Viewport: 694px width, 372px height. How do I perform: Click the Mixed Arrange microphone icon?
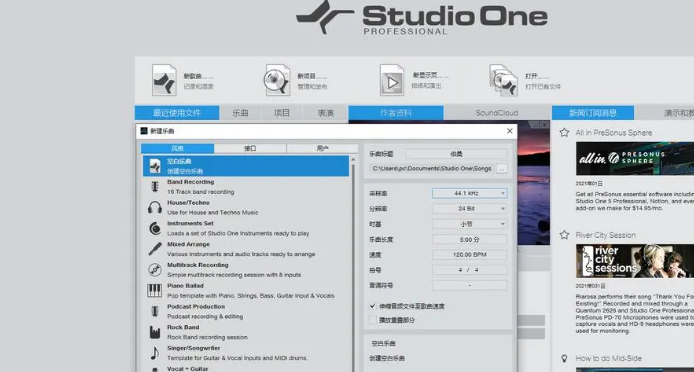155,249
